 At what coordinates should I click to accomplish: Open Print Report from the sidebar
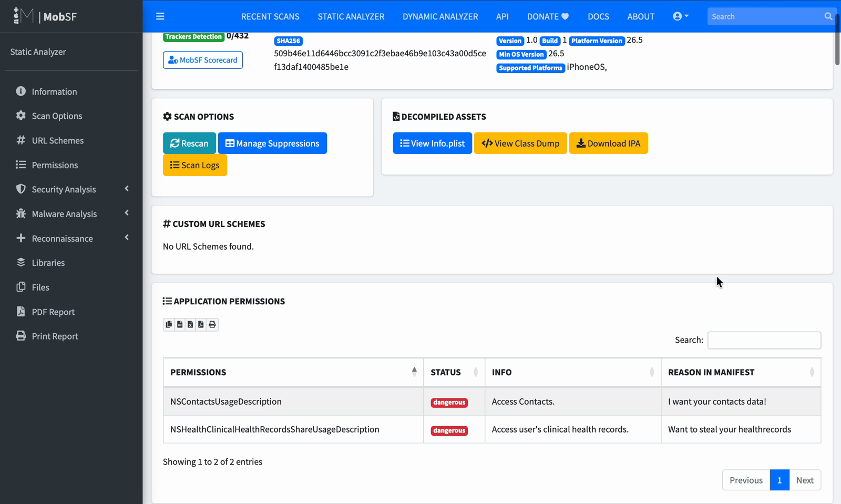[x=71, y=336]
